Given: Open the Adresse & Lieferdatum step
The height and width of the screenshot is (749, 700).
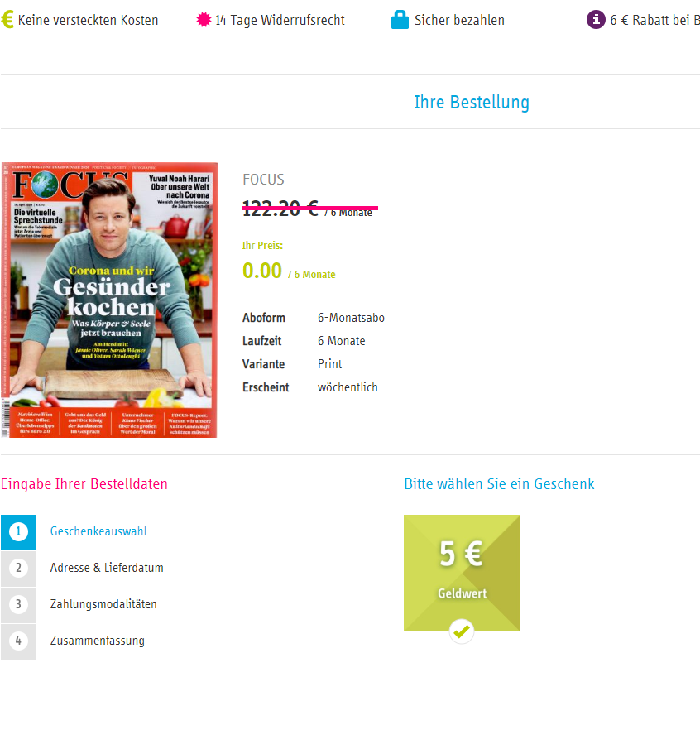Looking at the screenshot, I should point(107,568).
